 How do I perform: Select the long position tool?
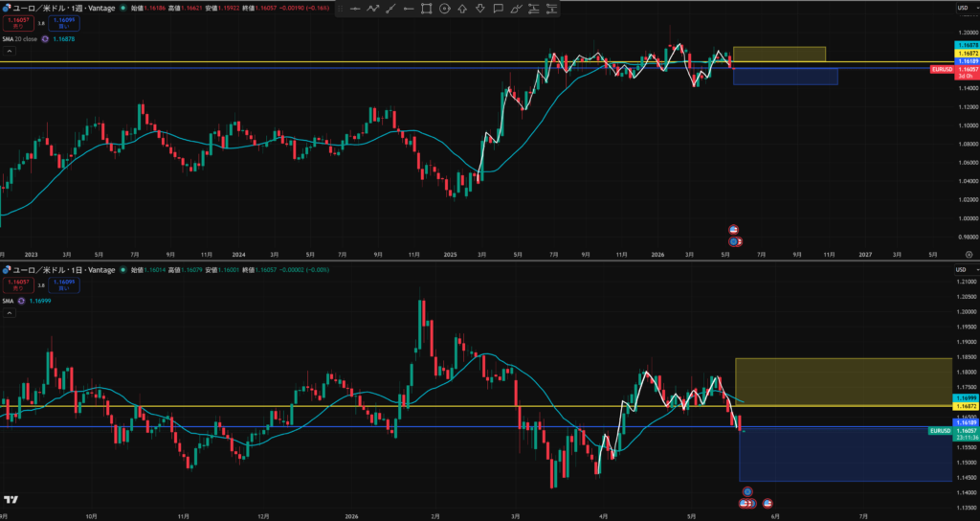tap(534, 9)
